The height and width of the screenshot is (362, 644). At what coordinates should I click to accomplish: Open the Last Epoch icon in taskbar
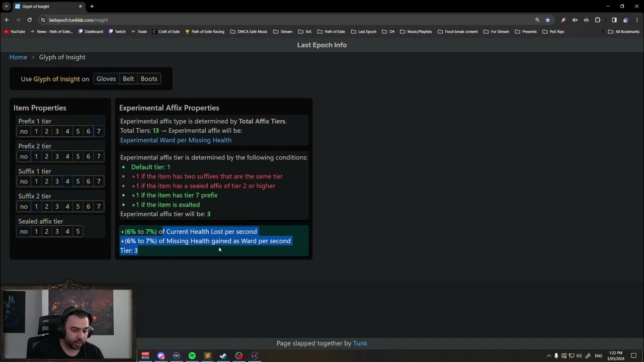click(x=255, y=355)
